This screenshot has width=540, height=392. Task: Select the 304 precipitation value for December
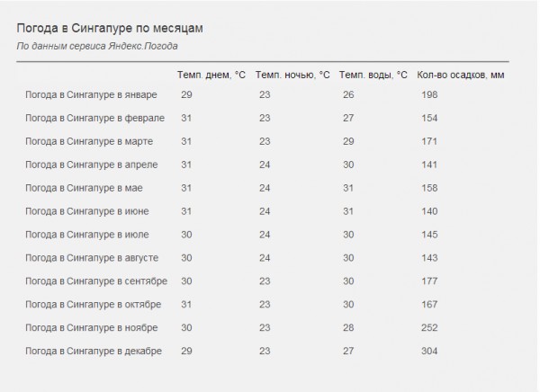pos(429,351)
